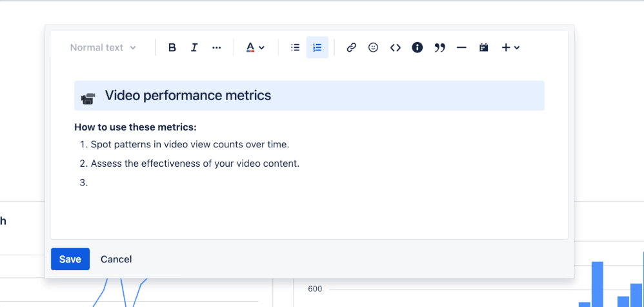Viewport: 644px width, 307px height.
Task: Expand the text color dropdown arrow
Action: pos(261,48)
